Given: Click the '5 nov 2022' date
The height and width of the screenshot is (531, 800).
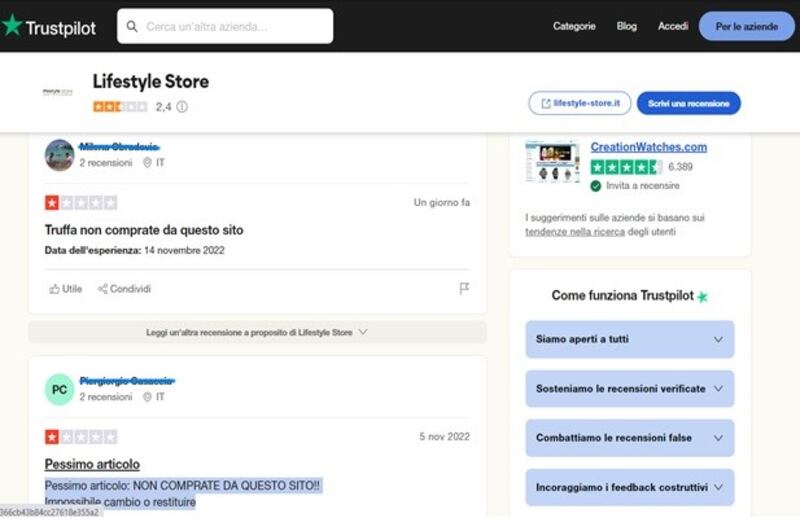Looking at the screenshot, I should (444, 437).
